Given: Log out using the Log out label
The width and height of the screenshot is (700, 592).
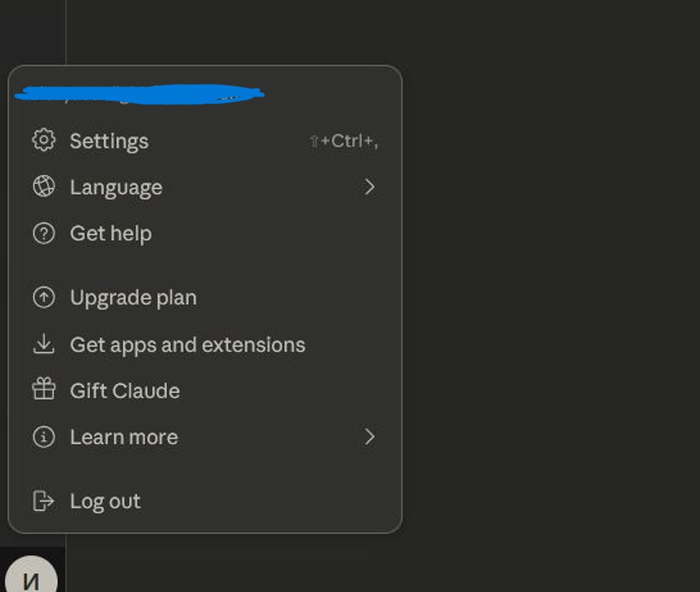Looking at the screenshot, I should click(105, 501).
